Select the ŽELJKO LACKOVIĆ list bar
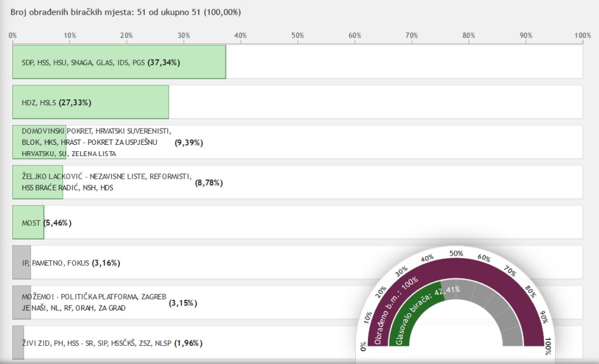Image resolution: width=599 pixels, height=364 pixels. [x=37, y=182]
